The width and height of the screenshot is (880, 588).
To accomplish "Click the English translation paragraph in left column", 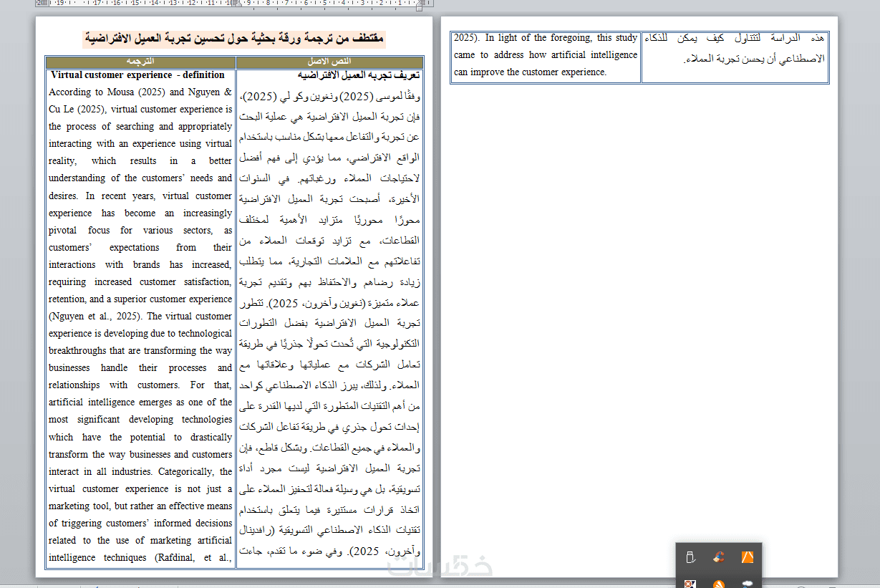I will click(140, 324).
